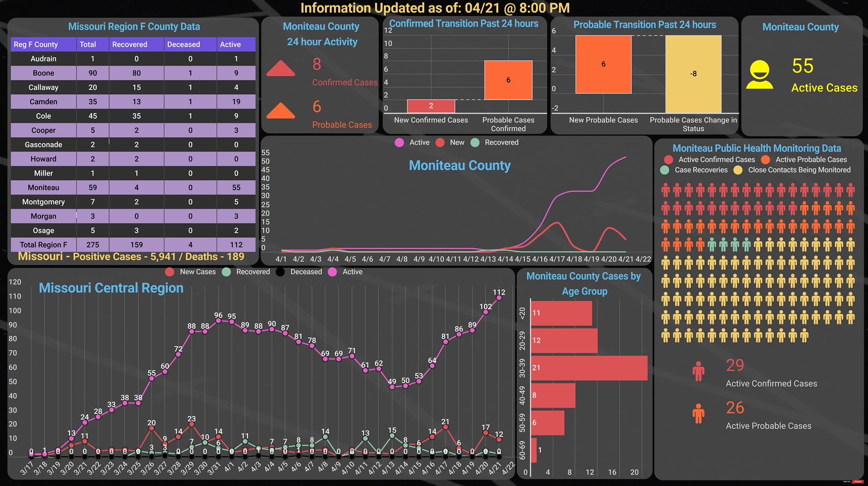Toggle the Deceased series in the Central Region legend
Viewport: 868px width, 486px height.
(298, 272)
